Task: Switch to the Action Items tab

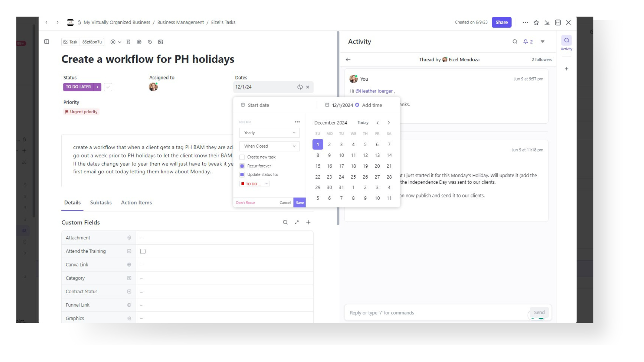Action: [x=136, y=202]
